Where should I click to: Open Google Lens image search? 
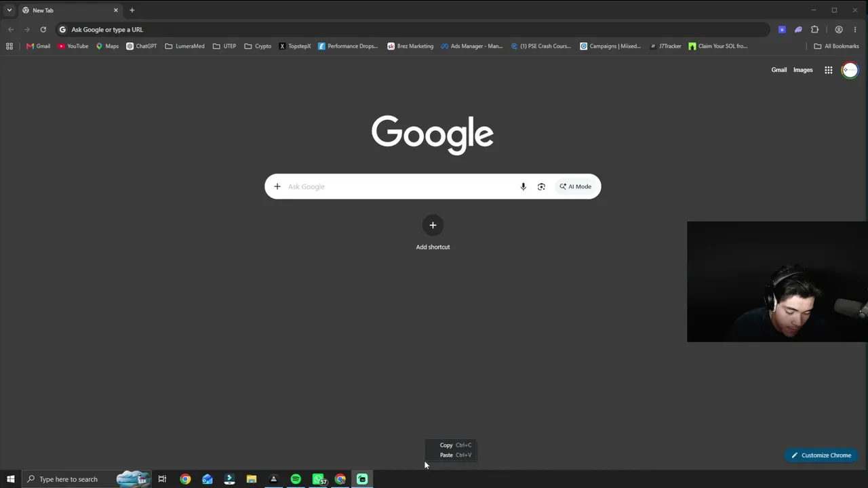[x=541, y=186]
